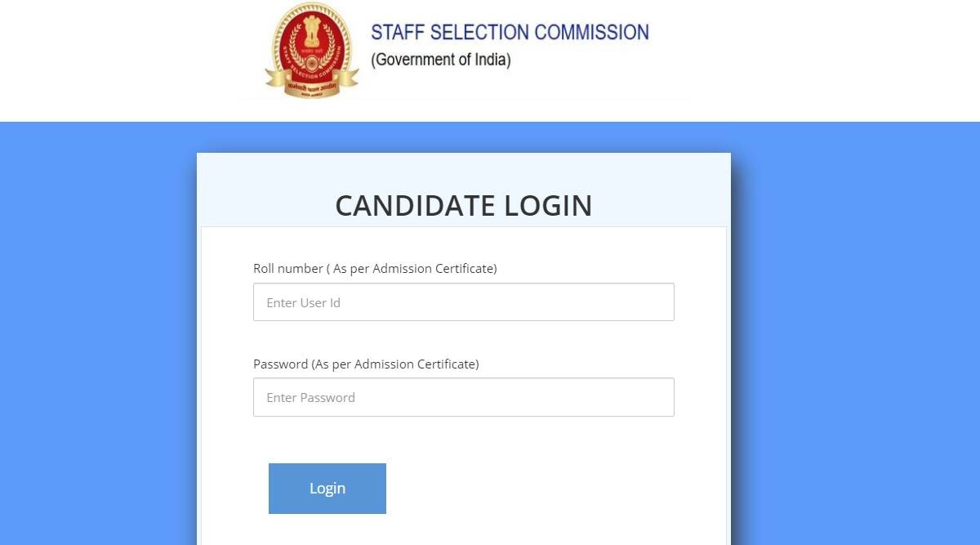The image size is (980, 545).
Task: Click the light header strip of the login card
Action: click(463, 170)
